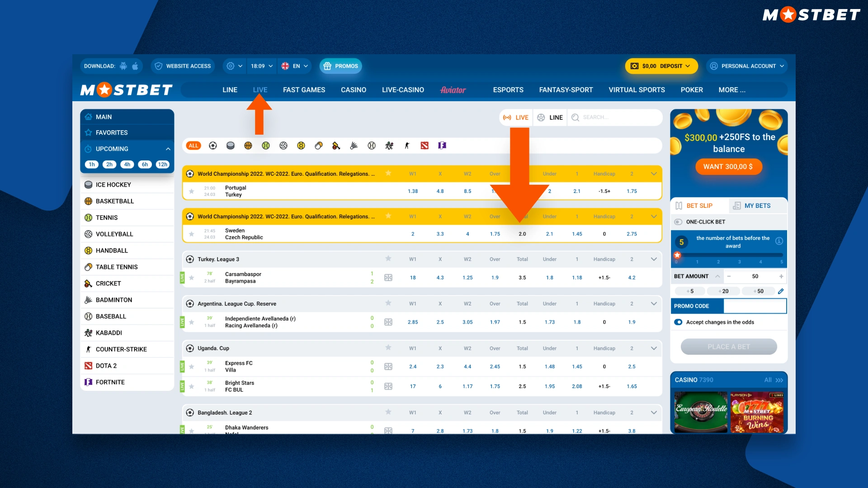Open the LIVE tab
Image resolution: width=868 pixels, height=488 pixels.
[260, 89]
